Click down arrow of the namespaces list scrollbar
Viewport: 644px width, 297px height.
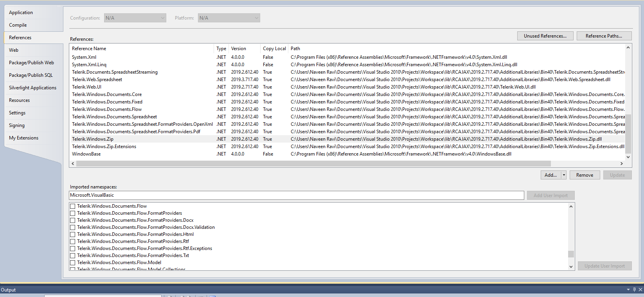point(571,267)
